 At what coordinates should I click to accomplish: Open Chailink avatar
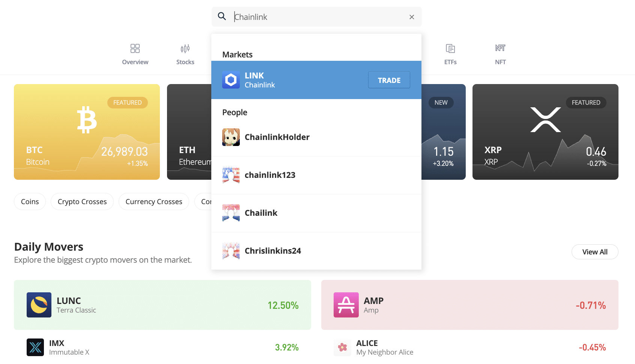(231, 213)
